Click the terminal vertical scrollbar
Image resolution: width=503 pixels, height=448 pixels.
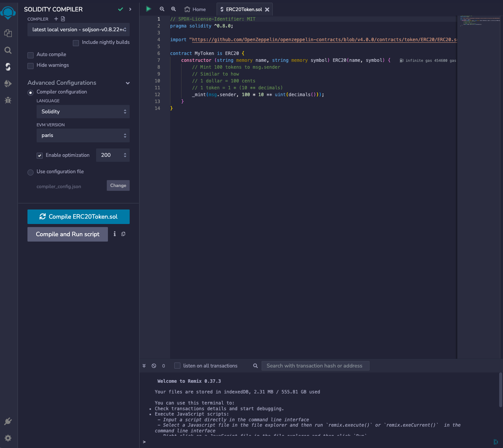pyautogui.click(x=500, y=390)
